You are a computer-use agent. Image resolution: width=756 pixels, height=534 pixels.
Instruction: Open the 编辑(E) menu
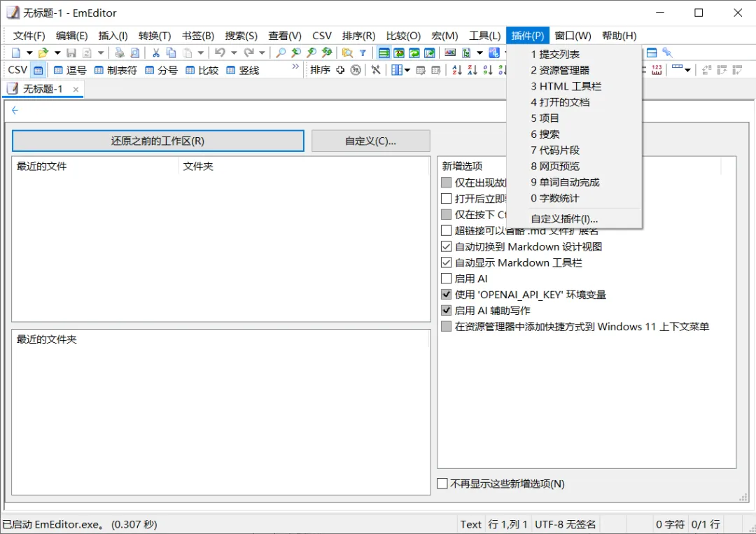tap(72, 36)
